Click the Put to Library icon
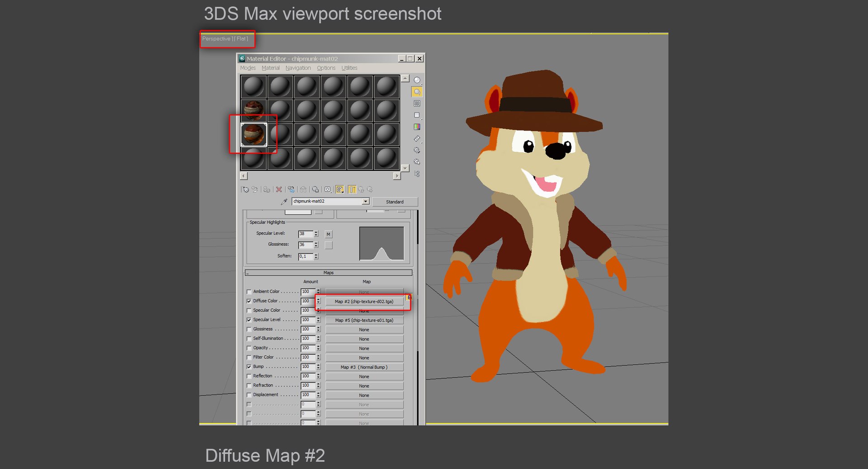Image resolution: width=868 pixels, height=469 pixels. (316, 190)
